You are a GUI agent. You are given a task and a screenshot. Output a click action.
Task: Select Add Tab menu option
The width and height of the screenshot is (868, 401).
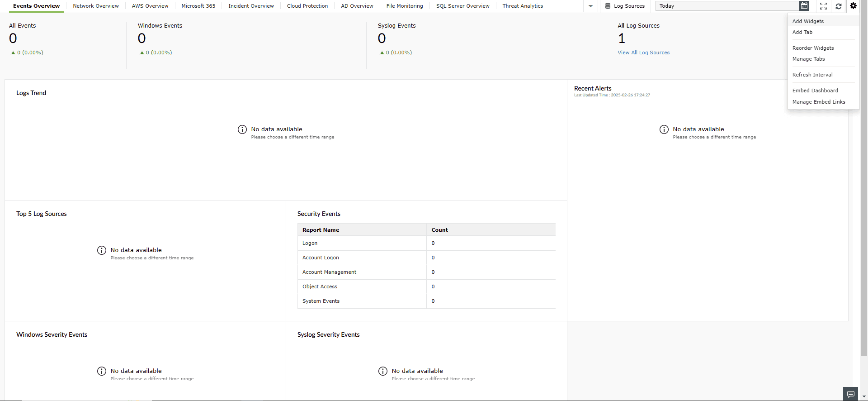point(802,32)
